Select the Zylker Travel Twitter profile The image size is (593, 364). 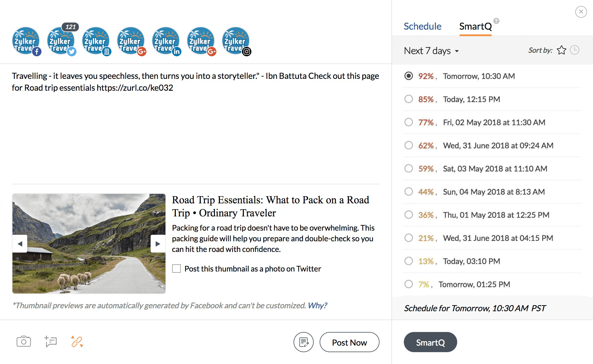click(61, 41)
